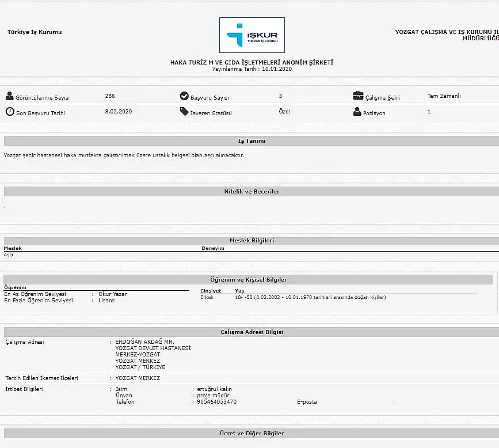Click the 'Özel' employer status value
Viewport: 499px width, 448px height.
[x=284, y=112]
